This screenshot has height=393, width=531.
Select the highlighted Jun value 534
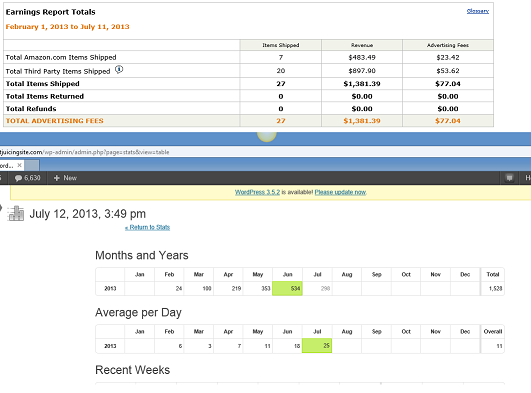(288, 288)
